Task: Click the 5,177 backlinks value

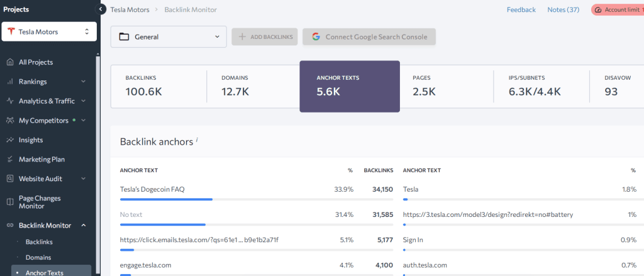Action: tap(385, 240)
